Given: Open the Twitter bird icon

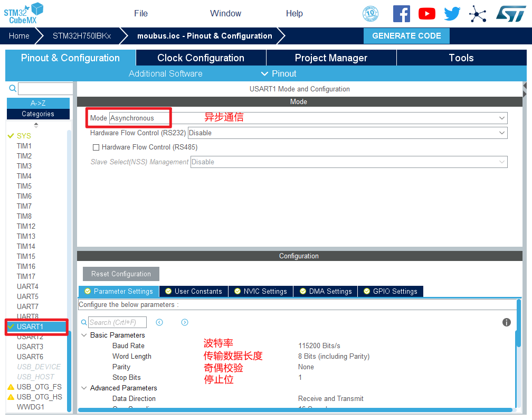Looking at the screenshot, I should (452, 14).
